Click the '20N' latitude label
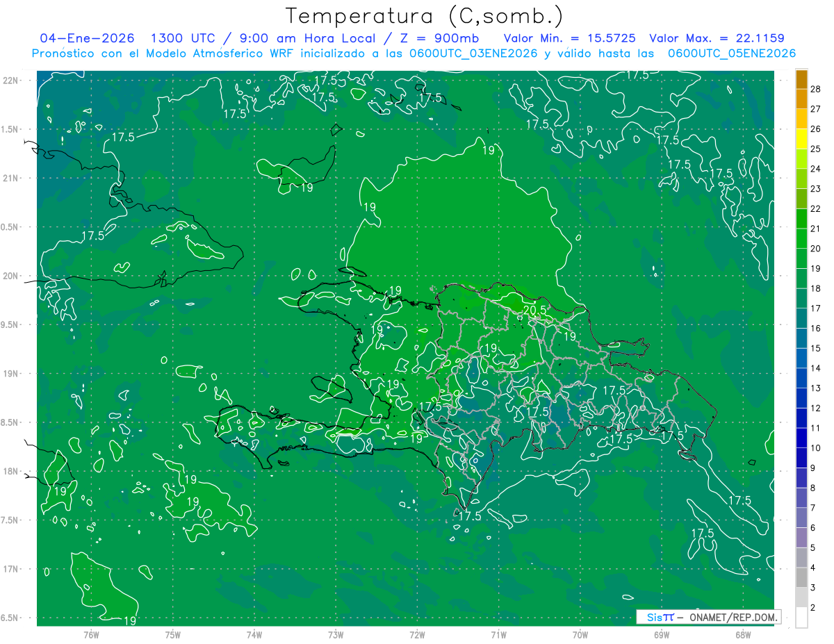834x644 pixels. (x=10, y=276)
